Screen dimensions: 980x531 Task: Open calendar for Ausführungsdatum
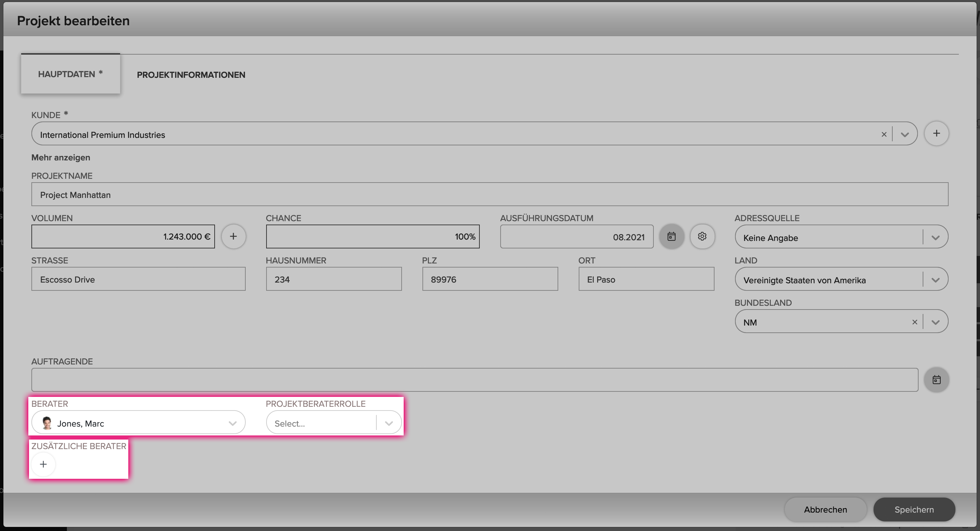coord(672,236)
